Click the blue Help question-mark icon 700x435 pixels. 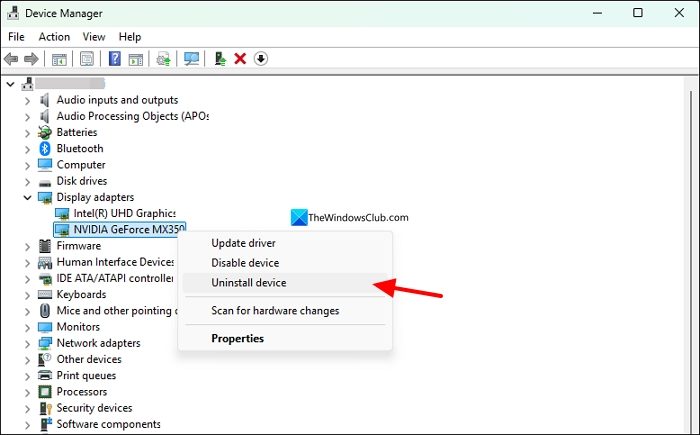[x=115, y=59]
